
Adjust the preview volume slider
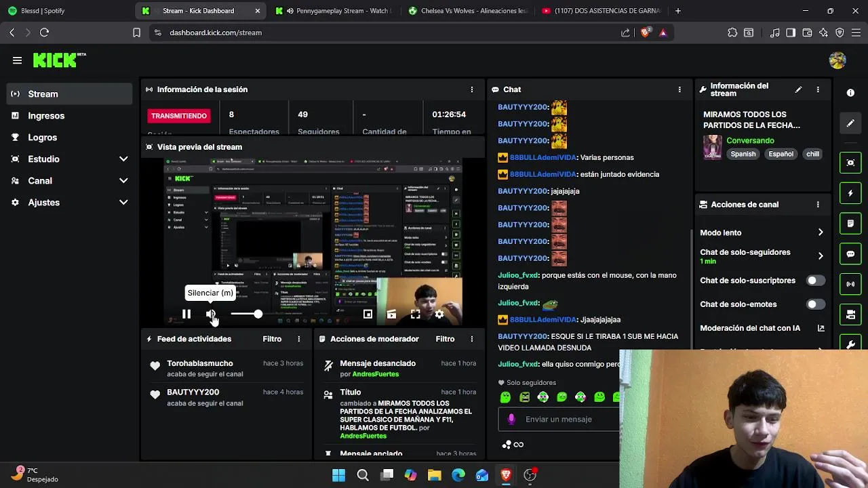click(245, 314)
